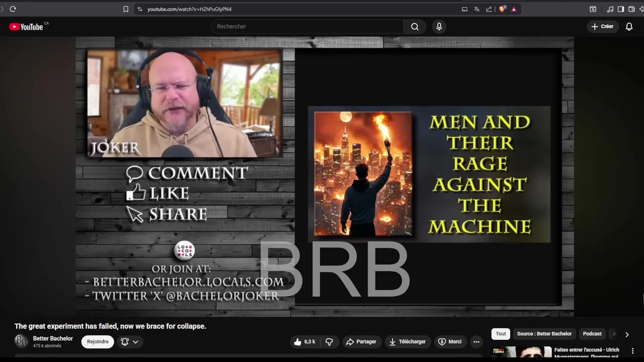Show more filter chips with right arrow

click(x=627, y=334)
